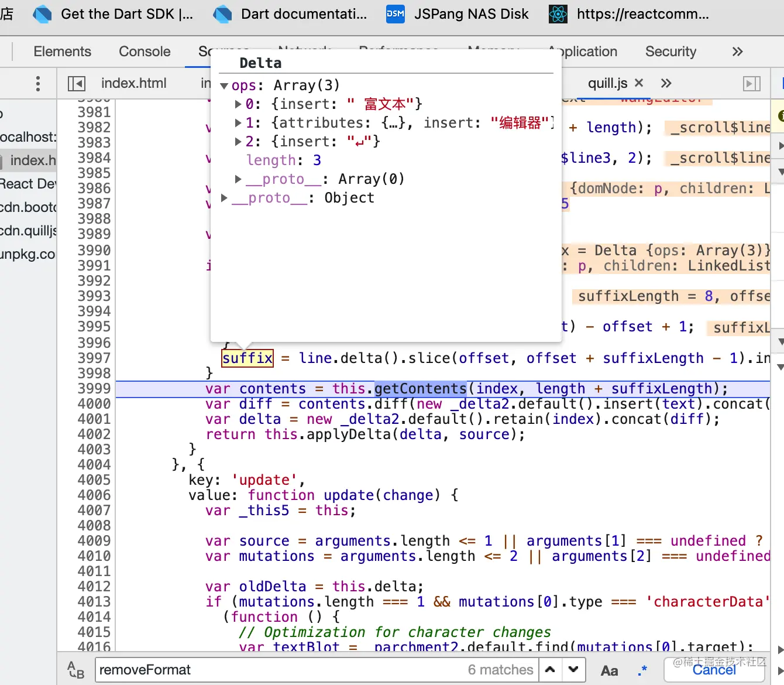Image resolution: width=784 pixels, height=685 pixels.
Task: Click getContents in line 3999
Action: [x=421, y=389]
